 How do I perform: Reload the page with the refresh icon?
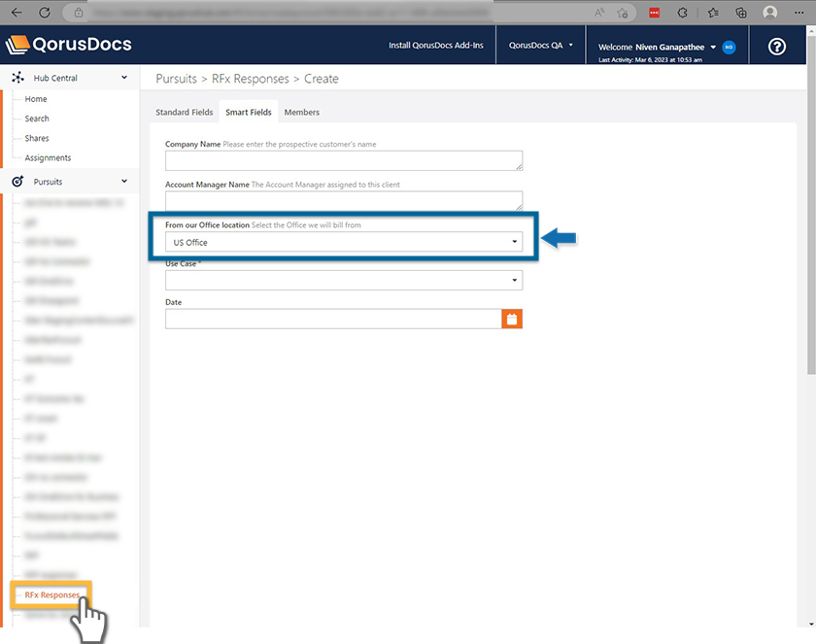click(45, 13)
